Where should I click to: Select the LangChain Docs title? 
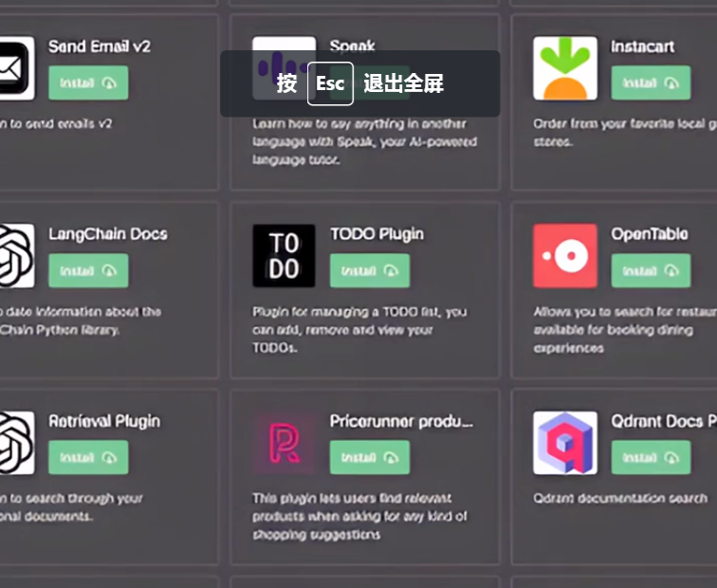pyautogui.click(x=108, y=233)
